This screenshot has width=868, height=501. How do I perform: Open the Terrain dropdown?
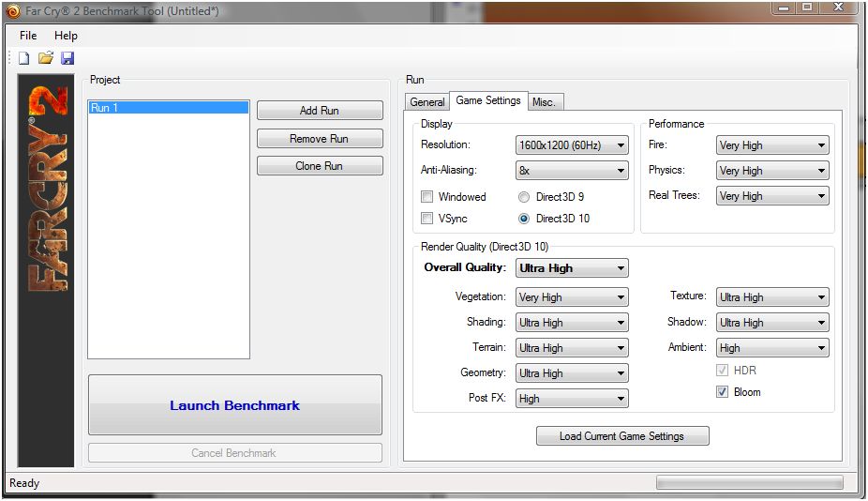(x=572, y=348)
